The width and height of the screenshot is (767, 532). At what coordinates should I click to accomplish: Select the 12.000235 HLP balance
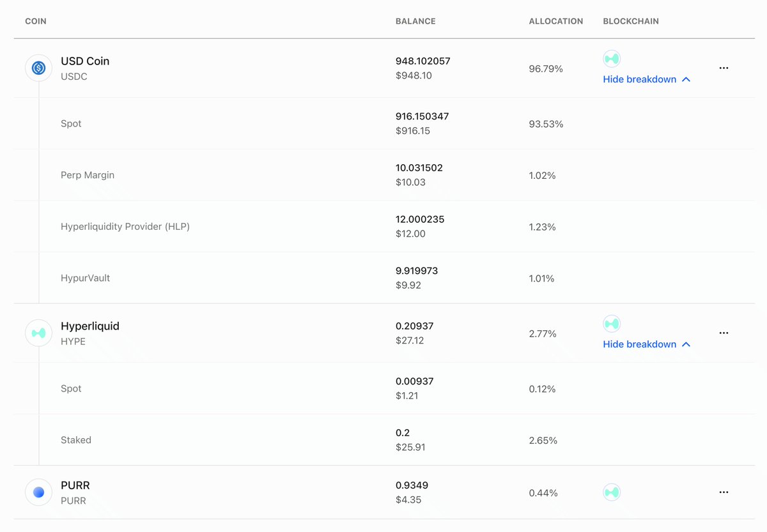[420, 219]
